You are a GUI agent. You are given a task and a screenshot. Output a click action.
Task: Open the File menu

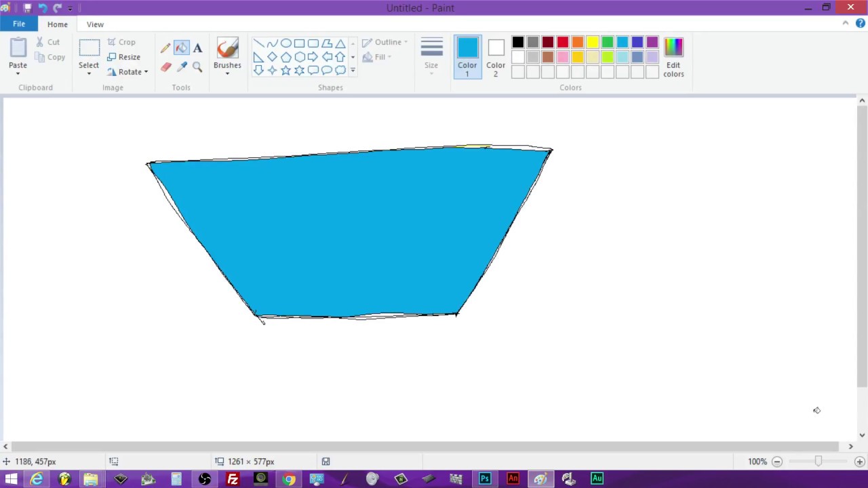pyautogui.click(x=18, y=24)
